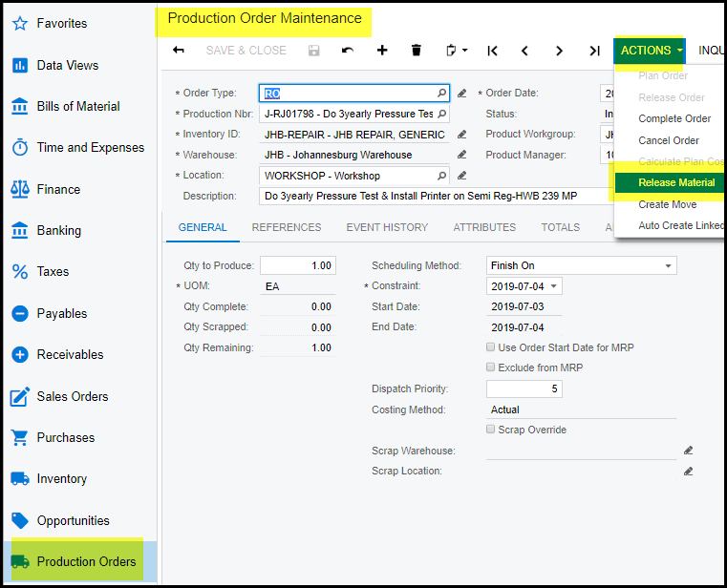Expand the Scheduling Method dropdown
This screenshot has width=727, height=588.
(668, 265)
